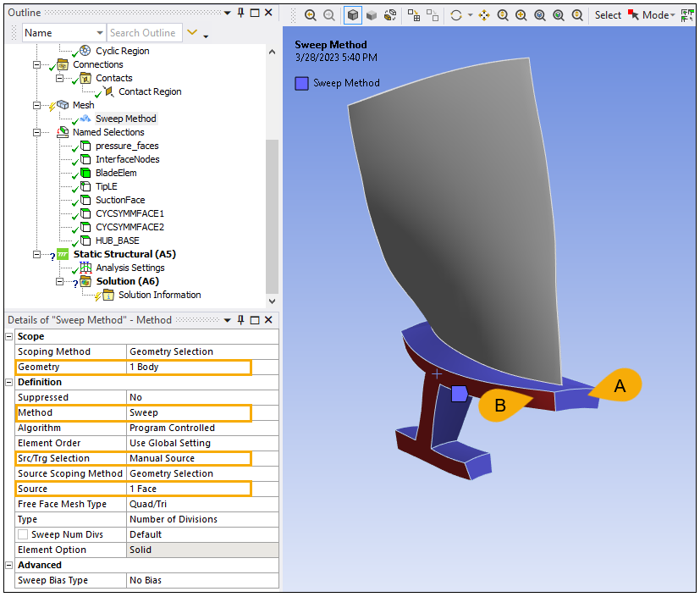Image resolution: width=700 pixels, height=597 pixels.
Task: Collapse the Named Selections tree node
Action: click(x=36, y=132)
